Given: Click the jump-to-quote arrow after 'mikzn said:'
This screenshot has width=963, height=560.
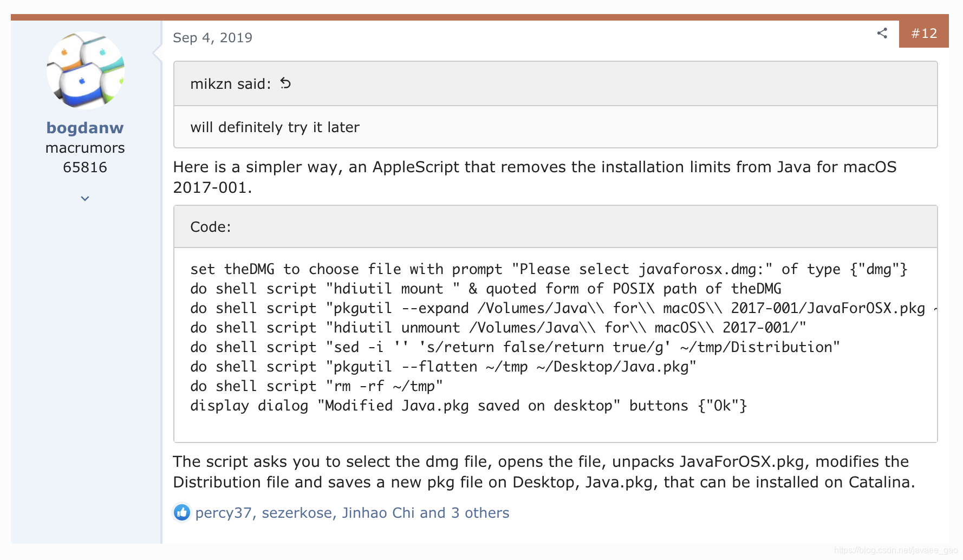Looking at the screenshot, I should pos(285,83).
